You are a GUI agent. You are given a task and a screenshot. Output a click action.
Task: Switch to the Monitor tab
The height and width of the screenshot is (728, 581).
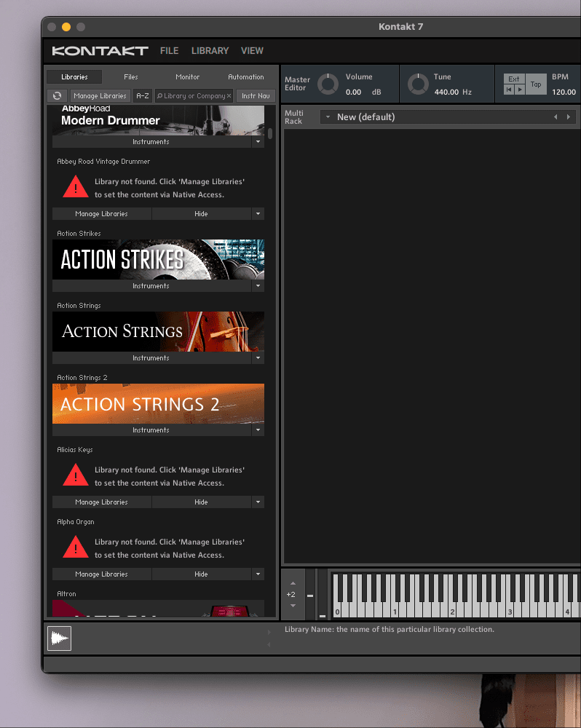tap(188, 77)
